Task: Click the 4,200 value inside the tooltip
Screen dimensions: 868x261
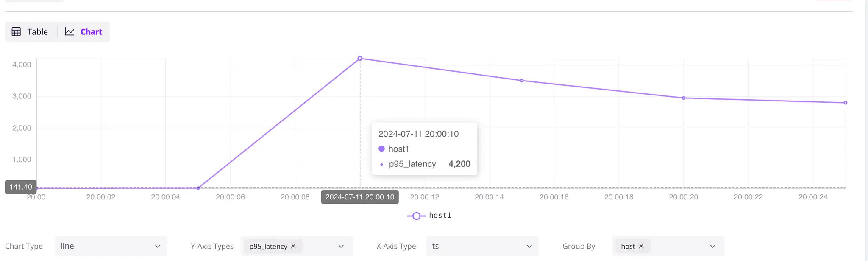Action: pyautogui.click(x=459, y=164)
